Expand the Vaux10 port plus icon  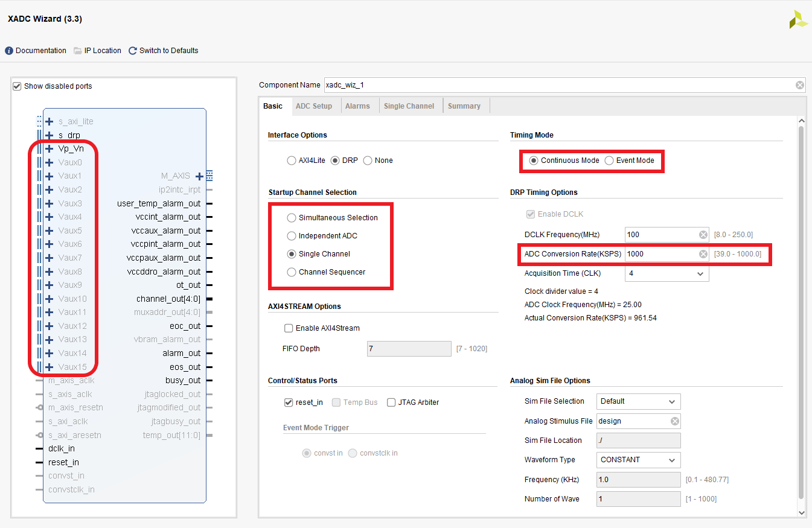coord(50,299)
